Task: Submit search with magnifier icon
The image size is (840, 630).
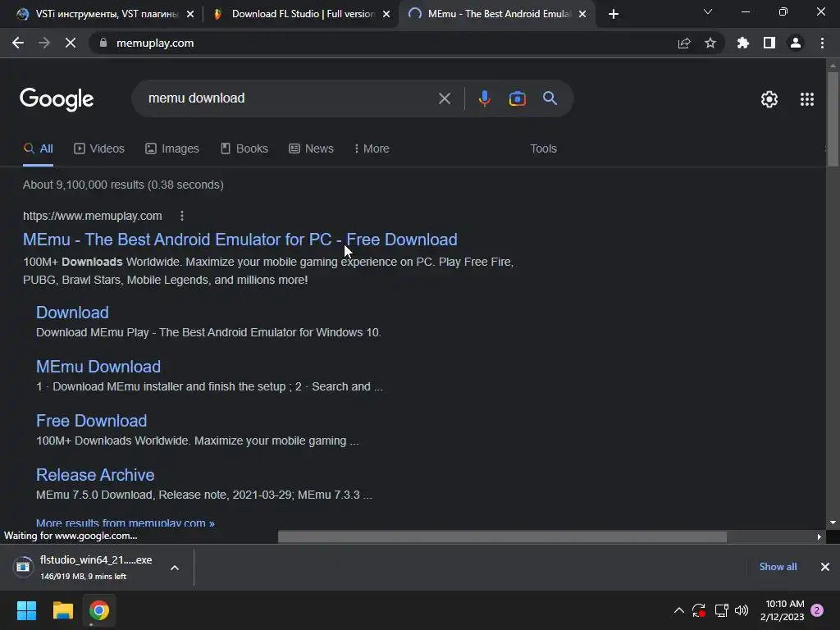Action: coord(550,98)
